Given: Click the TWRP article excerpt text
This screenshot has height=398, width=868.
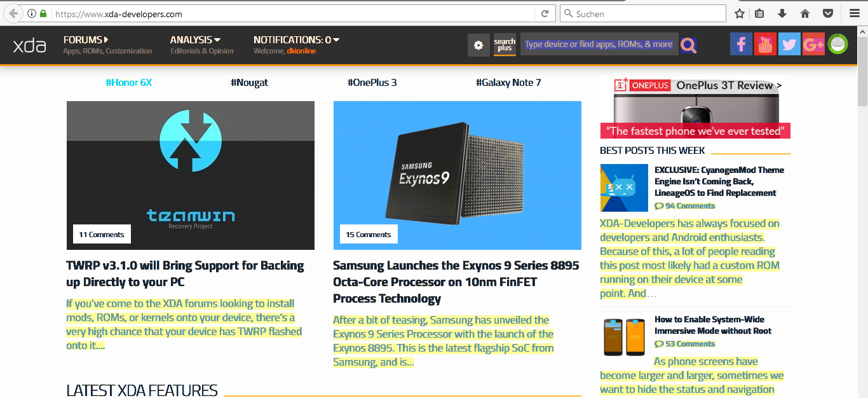Looking at the screenshot, I should 184,324.
